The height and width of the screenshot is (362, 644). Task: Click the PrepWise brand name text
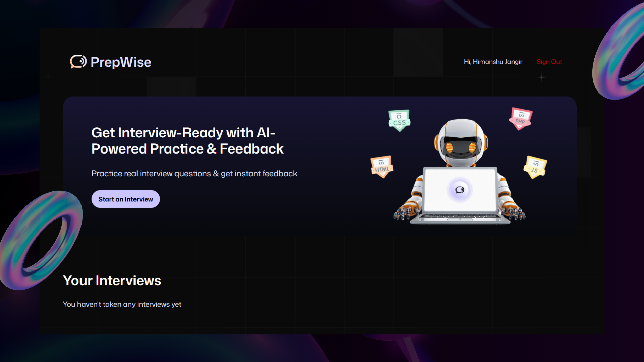coord(121,62)
